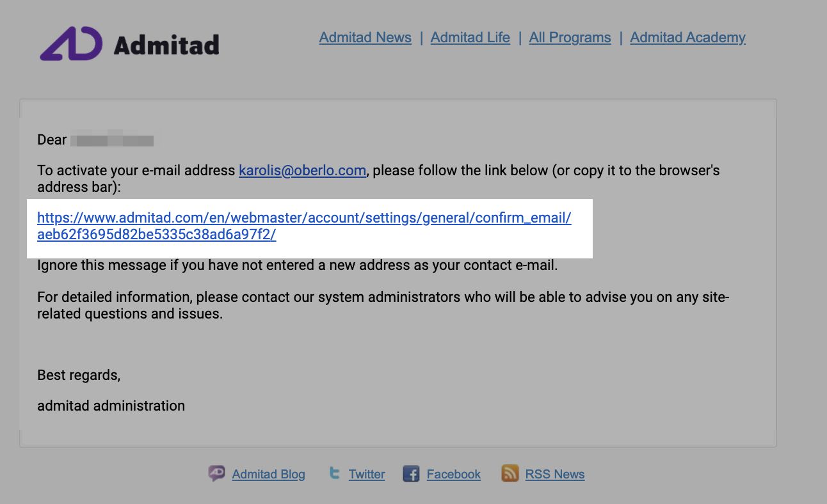
Task: Click the Twitter bird icon
Action: [x=334, y=473]
